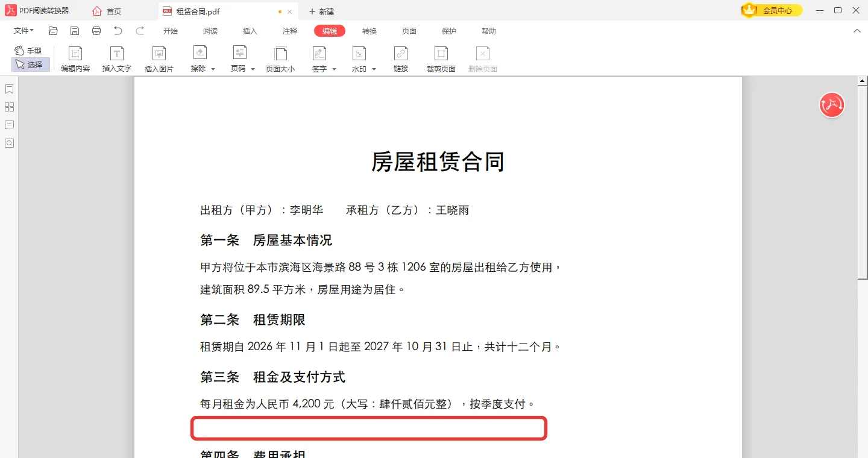Open the 编辑内容 edit content tool
This screenshot has width=868, height=458.
pos(75,60)
